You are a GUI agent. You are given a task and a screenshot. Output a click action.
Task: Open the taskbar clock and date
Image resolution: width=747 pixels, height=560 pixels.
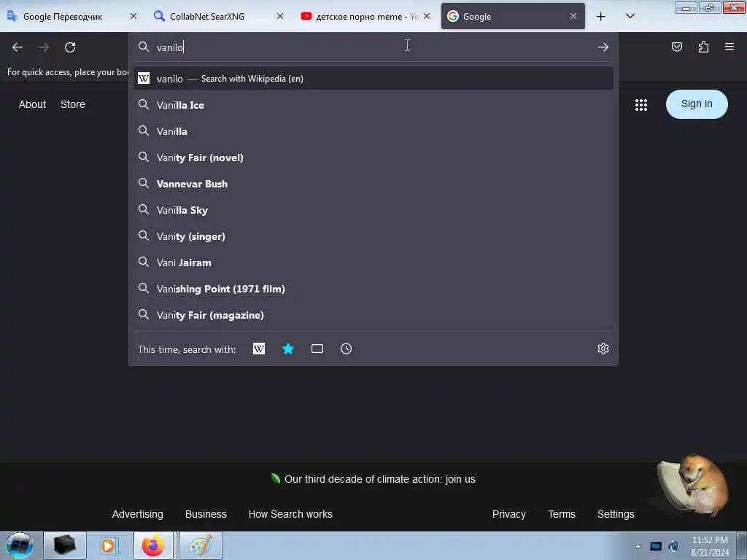(x=710, y=546)
